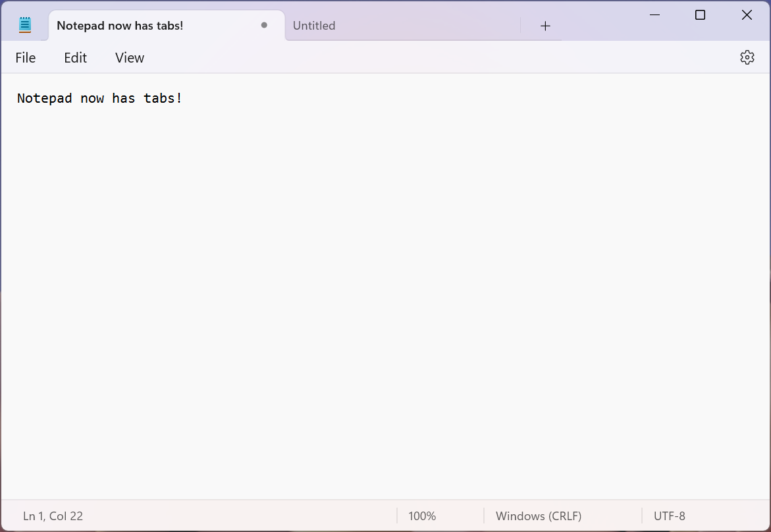Open Notepad settings gear icon
This screenshot has height=532, width=771.
pyautogui.click(x=747, y=57)
